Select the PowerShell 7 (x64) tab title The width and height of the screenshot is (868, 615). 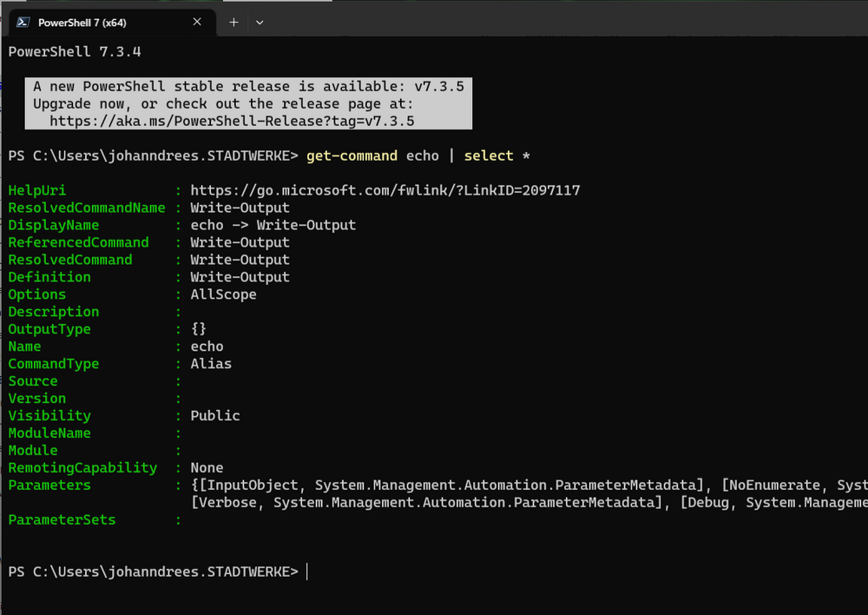82,23
